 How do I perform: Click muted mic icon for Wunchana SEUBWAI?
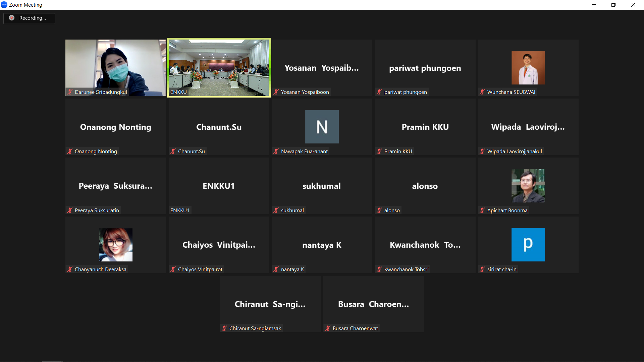click(482, 92)
